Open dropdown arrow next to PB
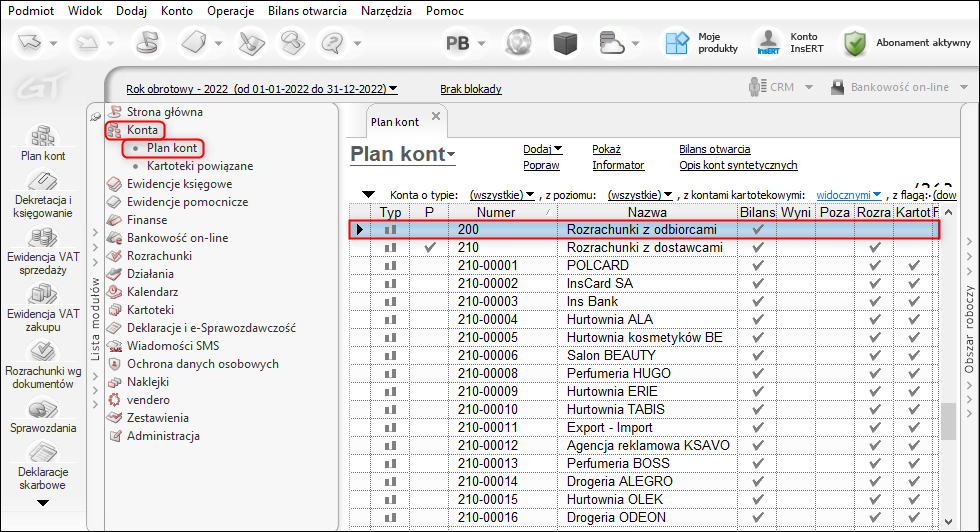This screenshot has height=532, width=980. coord(481,44)
